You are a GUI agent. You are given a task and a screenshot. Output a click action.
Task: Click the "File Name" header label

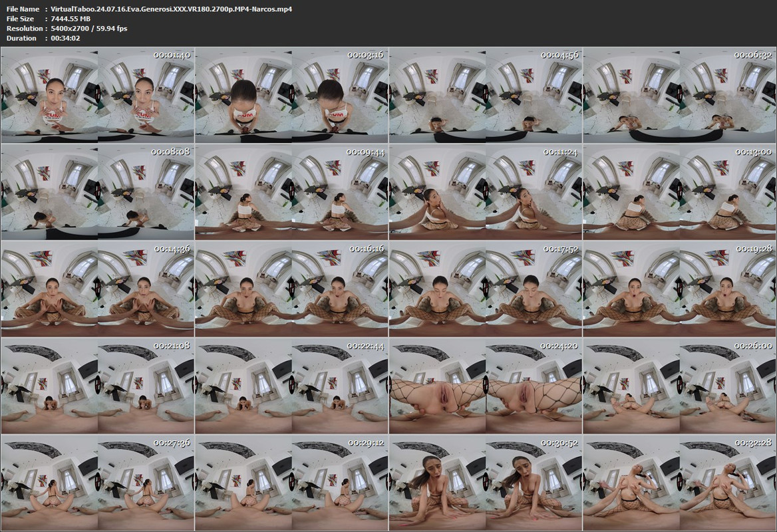pos(23,9)
